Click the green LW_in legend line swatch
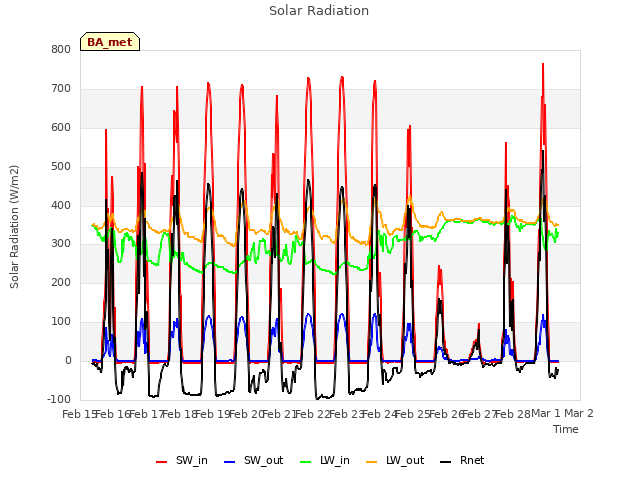The width and height of the screenshot is (640, 480). 306,462
